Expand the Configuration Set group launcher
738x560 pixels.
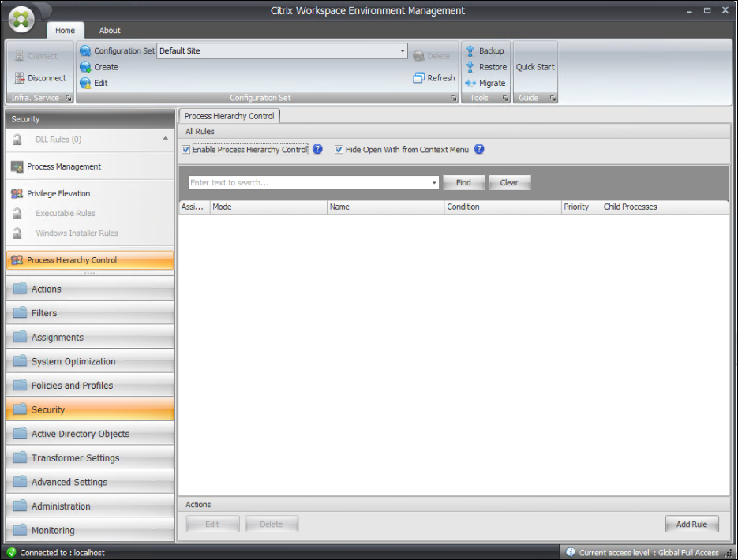[453, 98]
